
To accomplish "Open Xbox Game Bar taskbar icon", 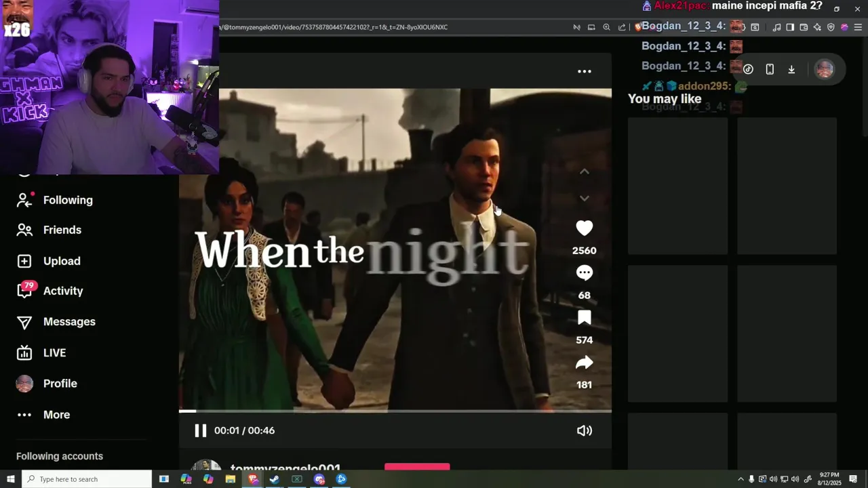I will point(297,479).
